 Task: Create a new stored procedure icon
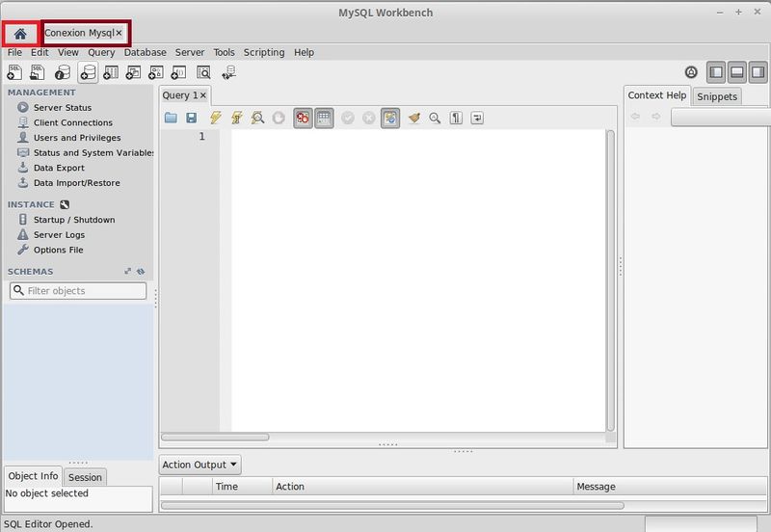coord(156,73)
